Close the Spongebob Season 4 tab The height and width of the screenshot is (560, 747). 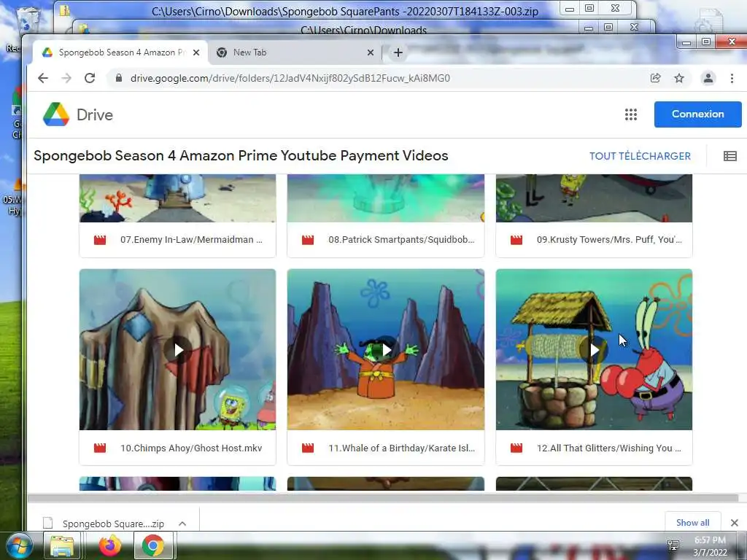(x=196, y=52)
